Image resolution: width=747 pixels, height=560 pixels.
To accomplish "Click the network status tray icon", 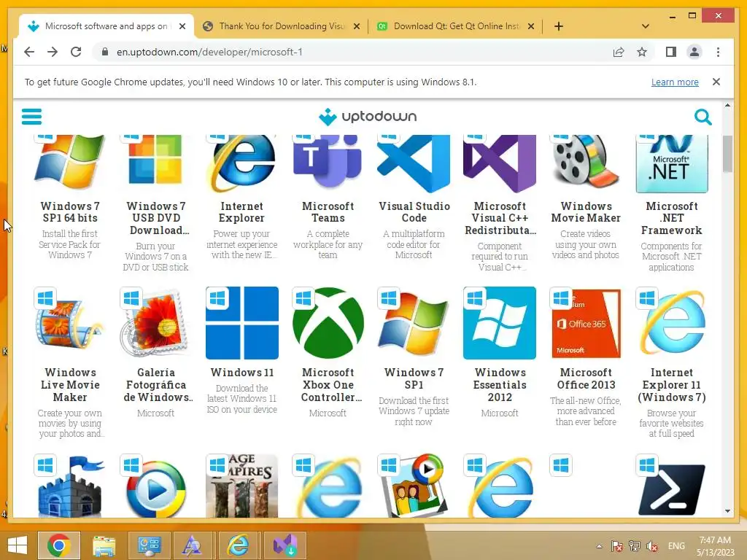I will [x=635, y=546].
